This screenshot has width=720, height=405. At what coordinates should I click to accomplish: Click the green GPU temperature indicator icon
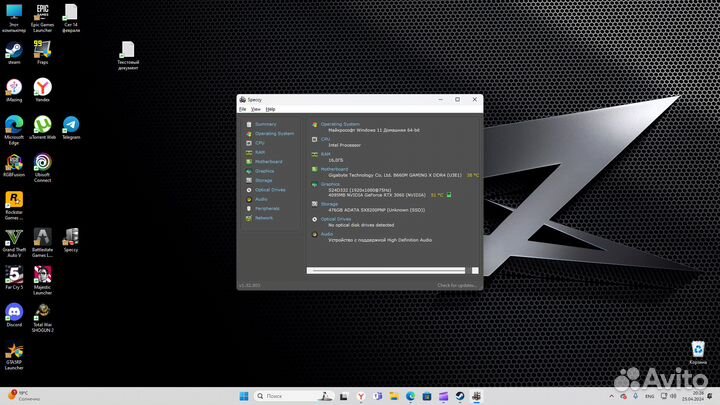(449, 195)
